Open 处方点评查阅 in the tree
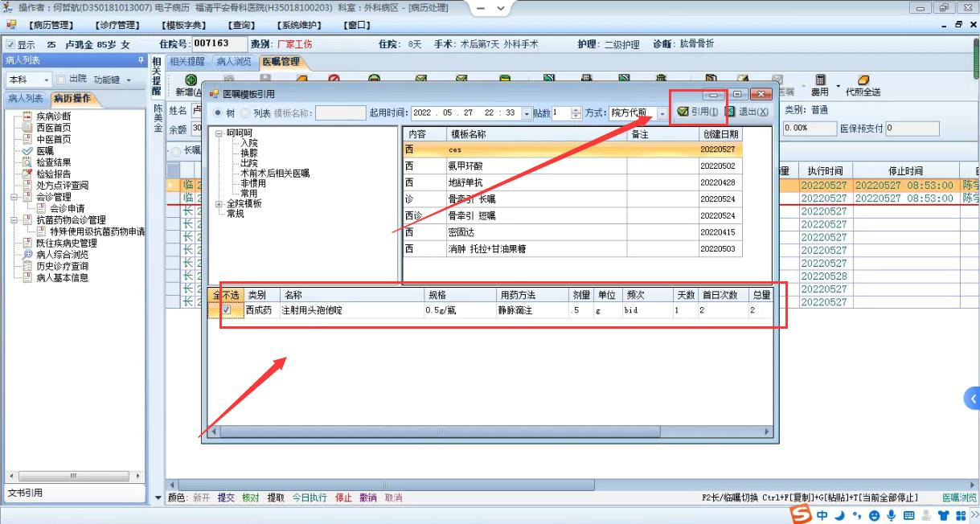The height and width of the screenshot is (524, 980). pos(62,185)
